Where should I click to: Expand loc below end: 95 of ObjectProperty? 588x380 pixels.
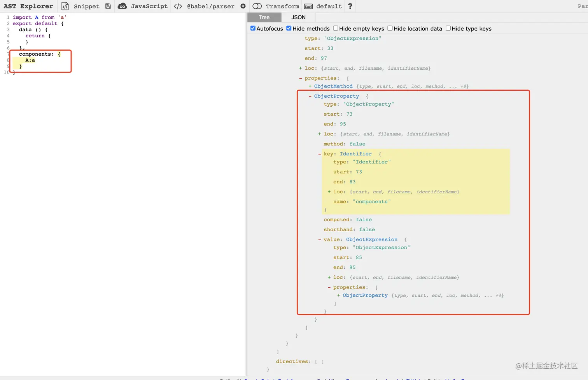(320, 134)
